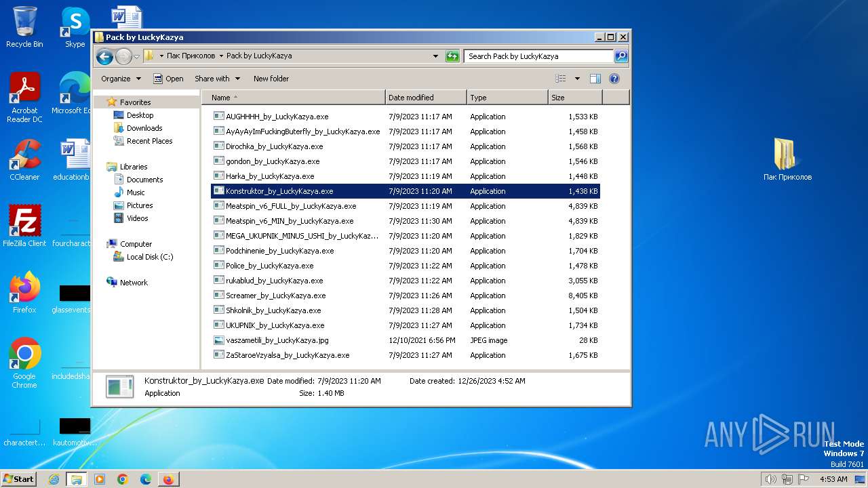The width and height of the screenshot is (868, 488).
Task: Open Google Chrome desktop icon
Action: pos(24,363)
